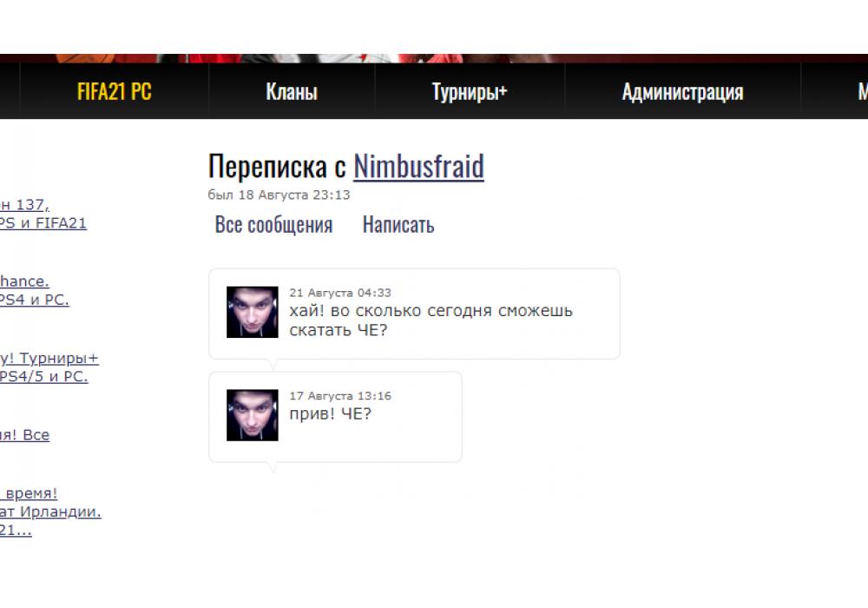Click the avatar on the 17 Августа message
Screen dimensions: 868x608
point(253,415)
